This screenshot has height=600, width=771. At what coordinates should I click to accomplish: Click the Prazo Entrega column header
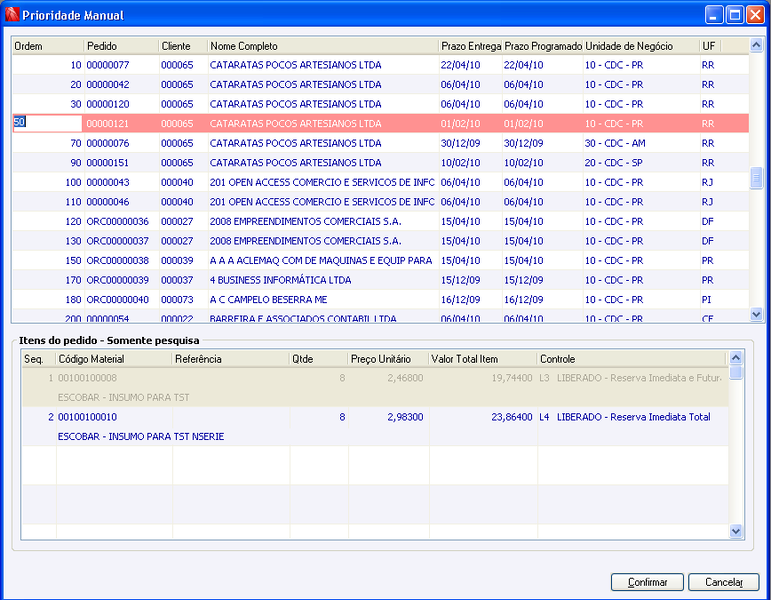tap(470, 46)
